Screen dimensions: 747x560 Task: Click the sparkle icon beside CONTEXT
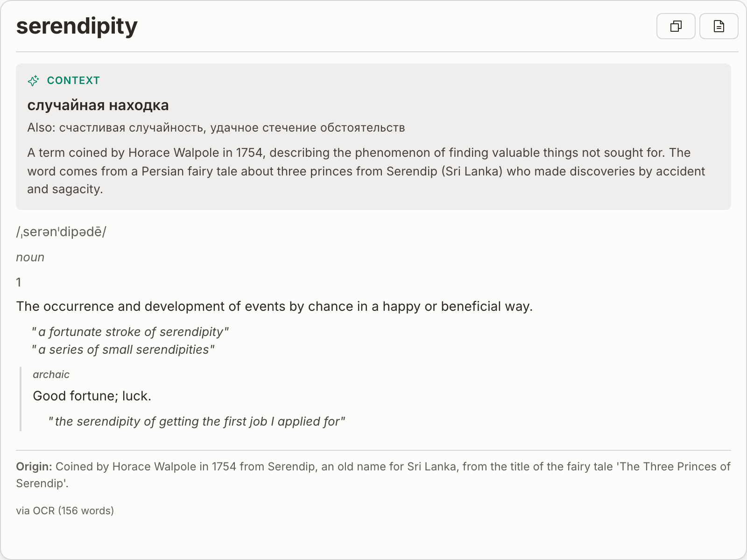[x=33, y=80]
